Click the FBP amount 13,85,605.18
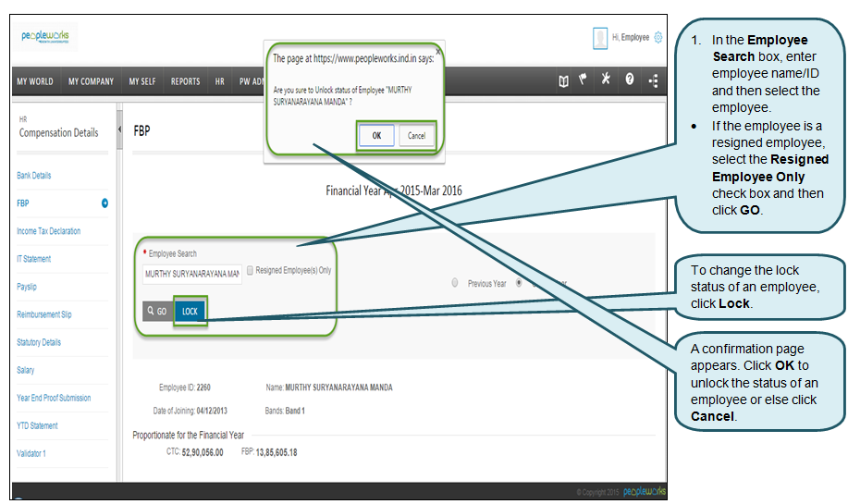This screenshot has height=504, width=848. click(277, 452)
